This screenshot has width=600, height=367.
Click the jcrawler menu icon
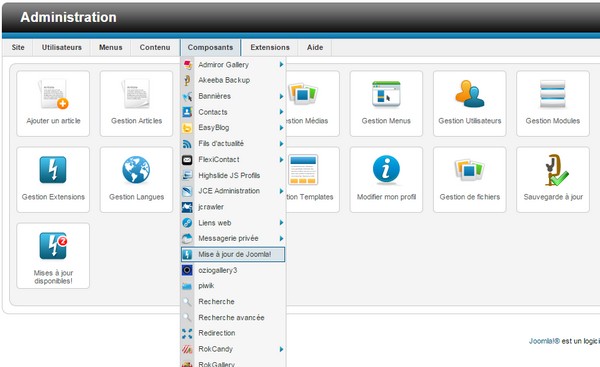[187, 207]
